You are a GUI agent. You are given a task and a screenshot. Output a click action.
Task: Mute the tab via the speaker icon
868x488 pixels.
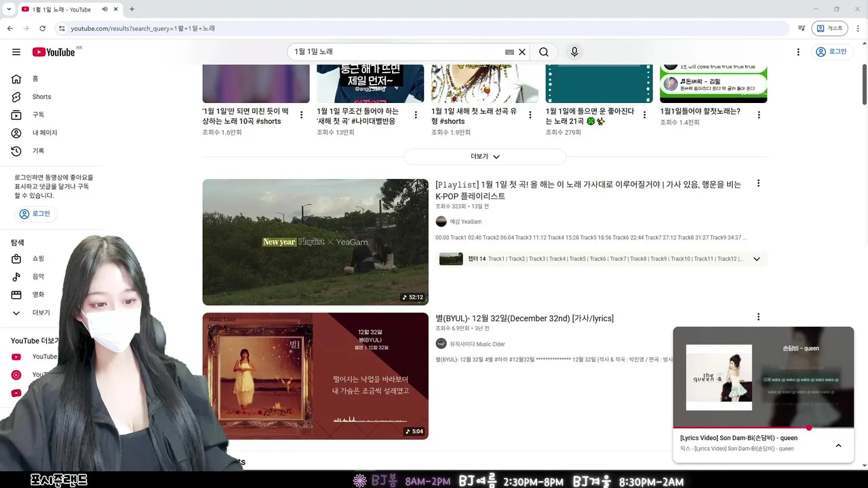pyautogui.click(x=105, y=9)
